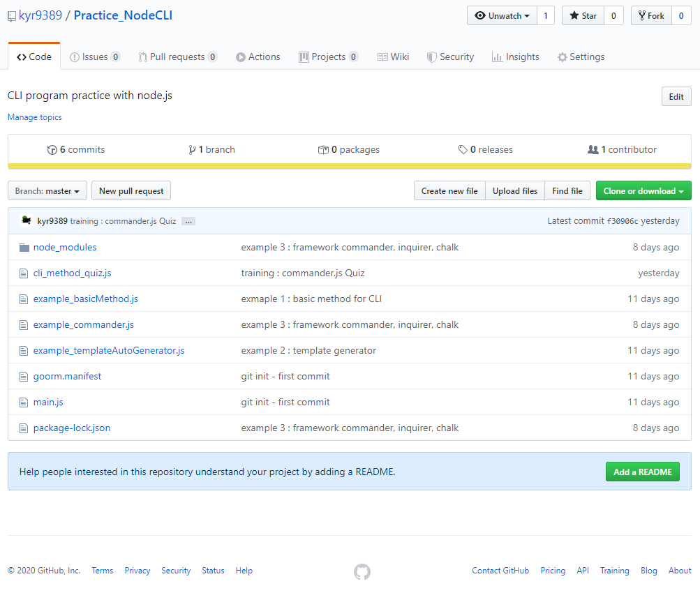Click the tag icon next to 0 releases
The height and width of the screenshot is (602, 700).
463,149
